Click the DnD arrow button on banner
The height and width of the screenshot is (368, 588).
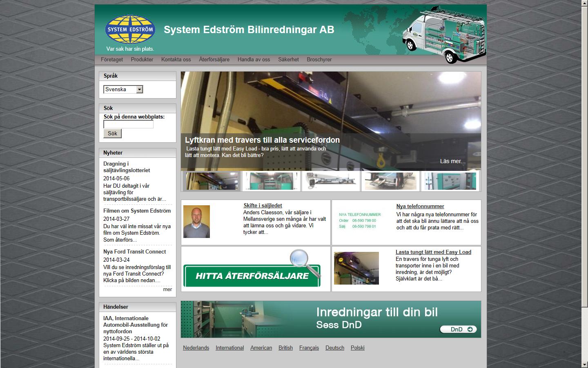pyautogui.click(x=458, y=329)
